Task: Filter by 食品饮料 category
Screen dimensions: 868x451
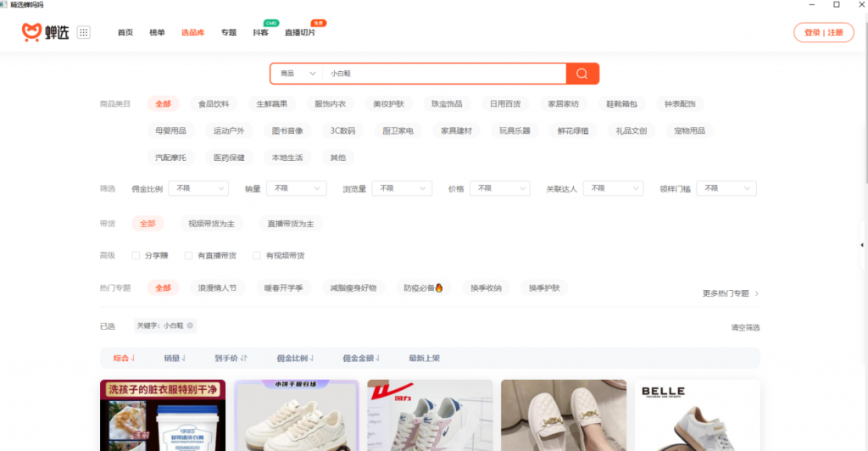Action: (214, 103)
